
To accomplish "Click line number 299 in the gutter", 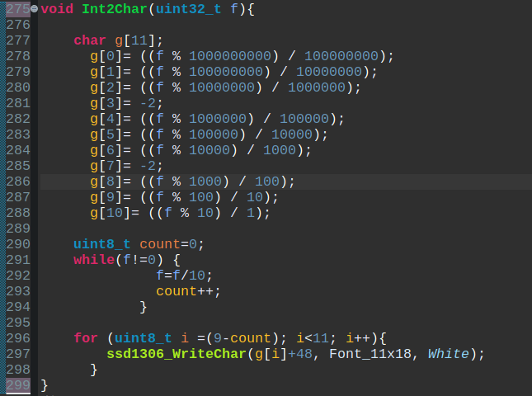I will coord(17,384).
